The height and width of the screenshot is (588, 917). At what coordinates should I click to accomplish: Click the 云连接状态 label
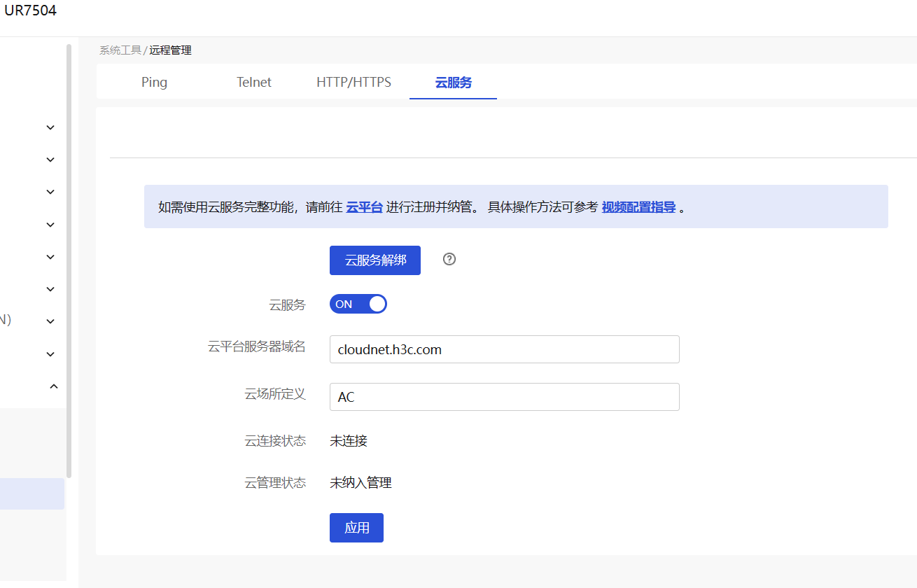click(x=275, y=441)
